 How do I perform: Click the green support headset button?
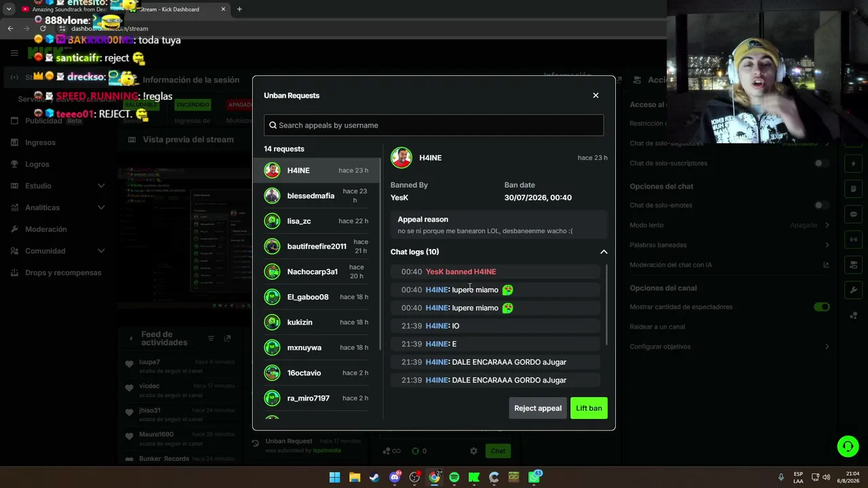coord(848,446)
